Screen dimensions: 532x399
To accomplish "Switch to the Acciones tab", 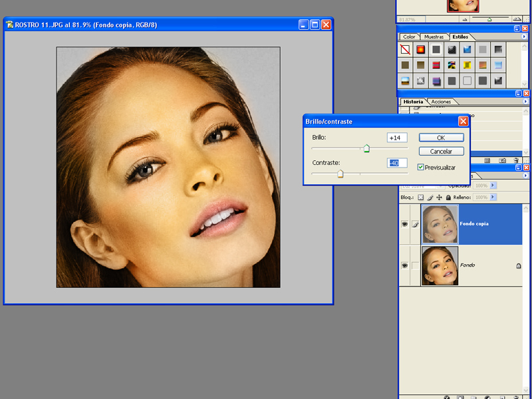I will pos(441,102).
